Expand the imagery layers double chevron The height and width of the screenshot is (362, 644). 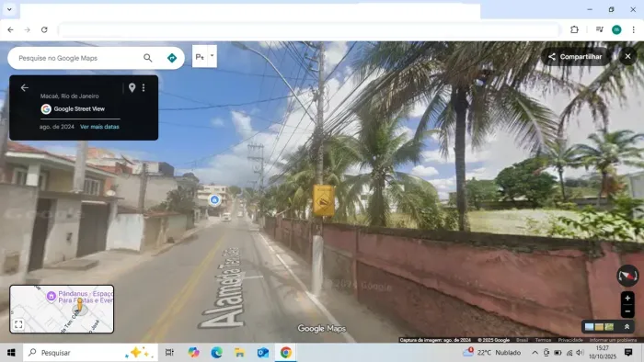click(x=627, y=327)
